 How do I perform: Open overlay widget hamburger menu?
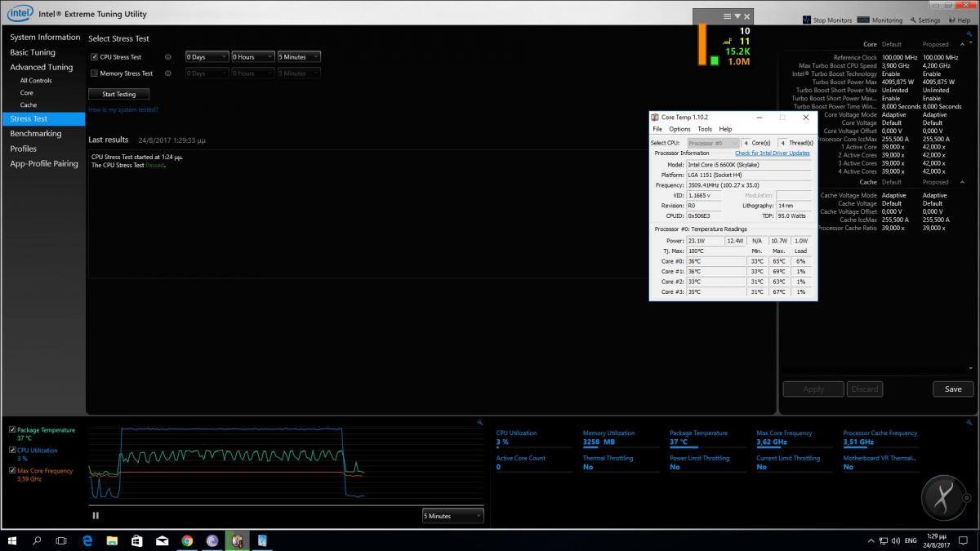727,16
